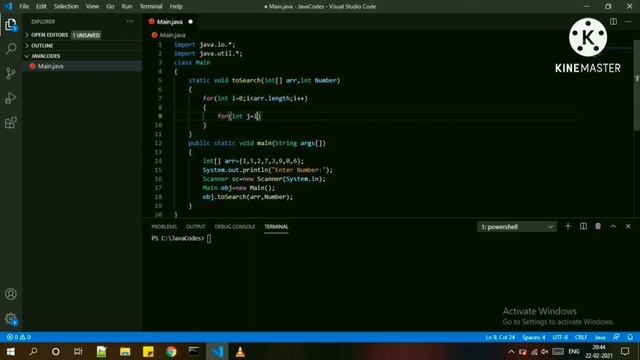
Task: Click Main.java in the breadcrumb
Action: [x=172, y=35]
